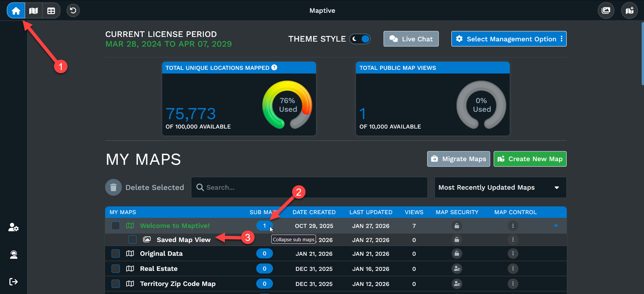Expand sub maps badge for Original Data
The image size is (644, 294).
264,253
